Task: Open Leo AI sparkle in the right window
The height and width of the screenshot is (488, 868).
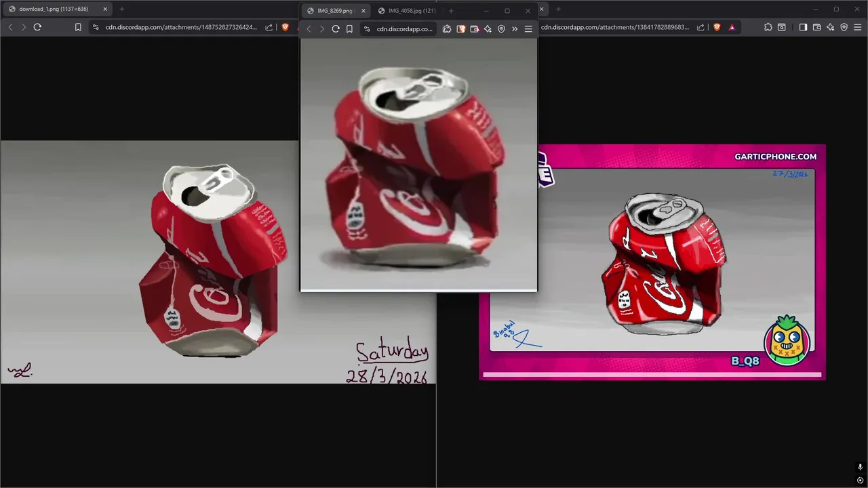Action: click(x=830, y=27)
